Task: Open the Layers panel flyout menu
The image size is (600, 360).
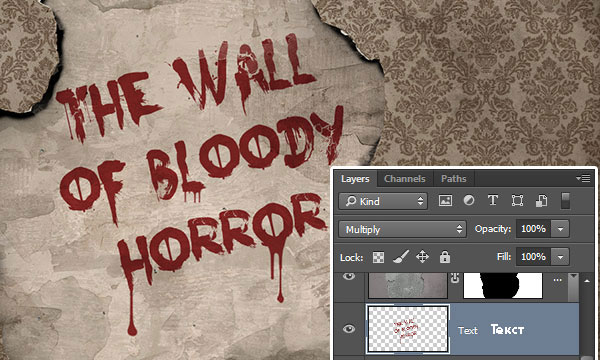Action: 583,178
